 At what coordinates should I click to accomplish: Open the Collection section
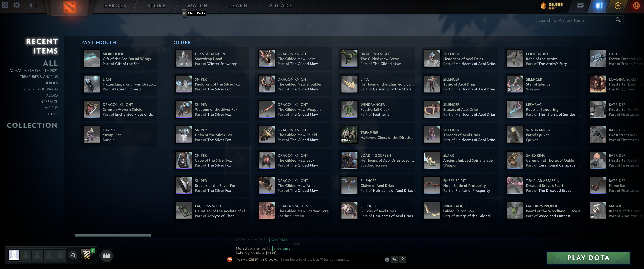(32, 125)
